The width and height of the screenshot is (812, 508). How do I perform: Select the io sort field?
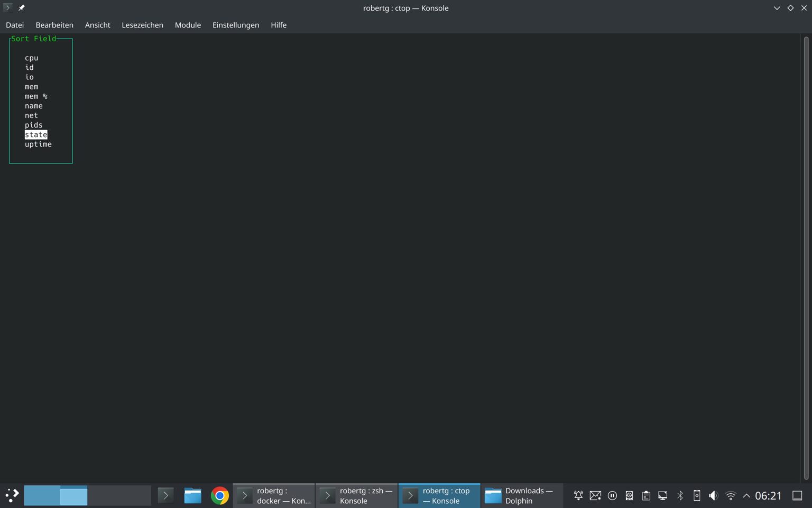(30, 77)
